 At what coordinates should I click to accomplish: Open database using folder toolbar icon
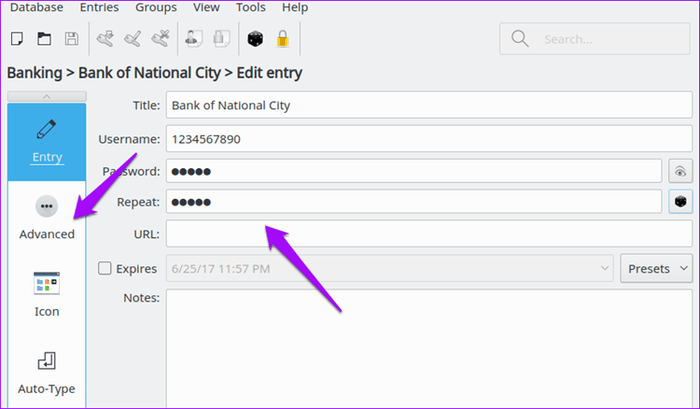(x=44, y=39)
